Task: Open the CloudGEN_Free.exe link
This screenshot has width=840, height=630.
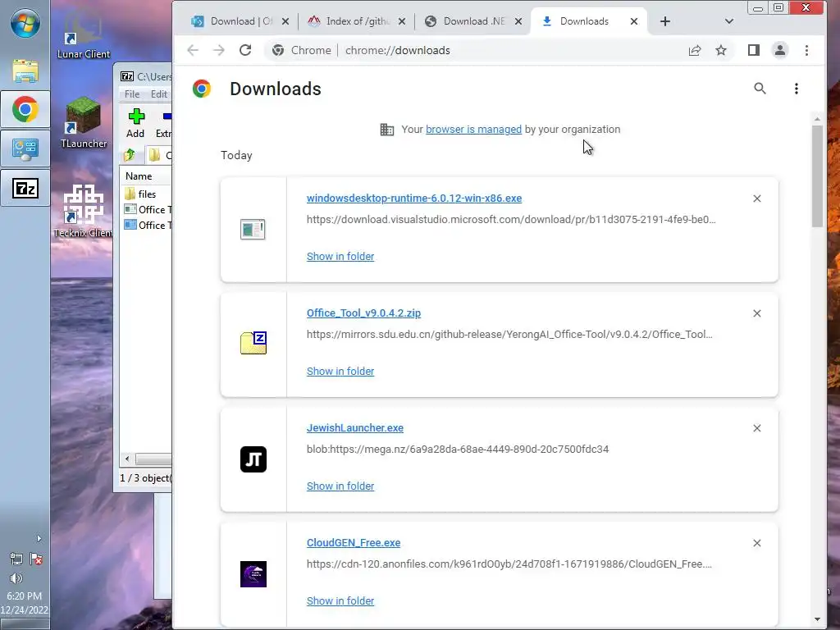Action: click(x=353, y=543)
